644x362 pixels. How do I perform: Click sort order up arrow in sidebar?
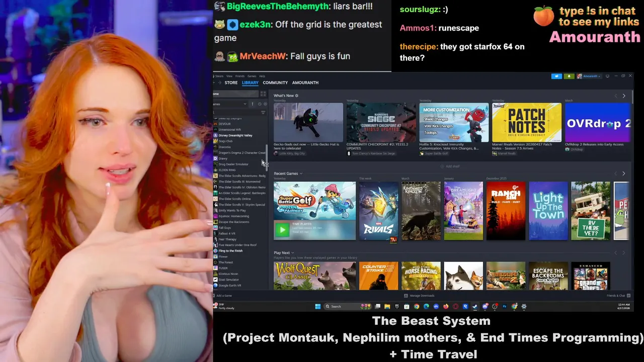(x=253, y=104)
